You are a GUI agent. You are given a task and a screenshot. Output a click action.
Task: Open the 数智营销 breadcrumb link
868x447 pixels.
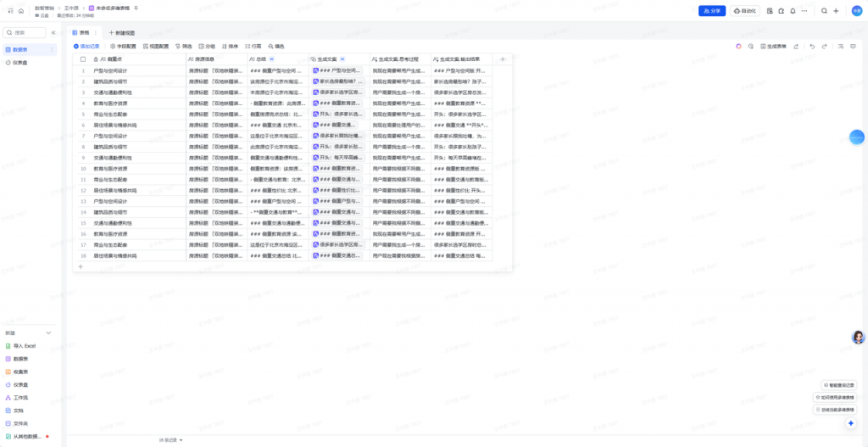(44, 8)
